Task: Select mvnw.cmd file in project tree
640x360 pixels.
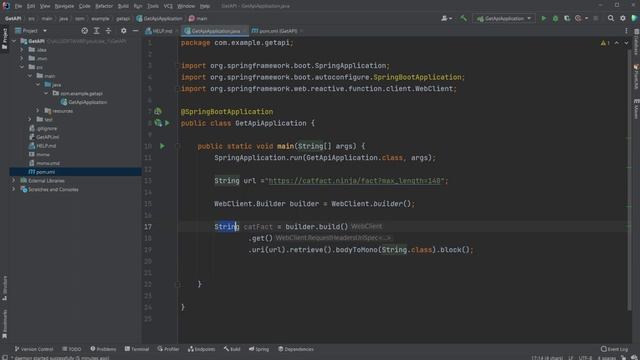Action: click(x=44, y=163)
